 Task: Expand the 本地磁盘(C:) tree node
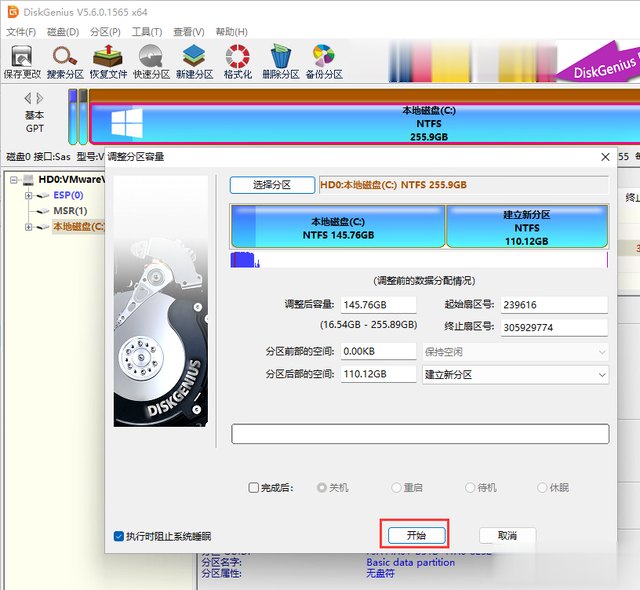click(x=28, y=227)
